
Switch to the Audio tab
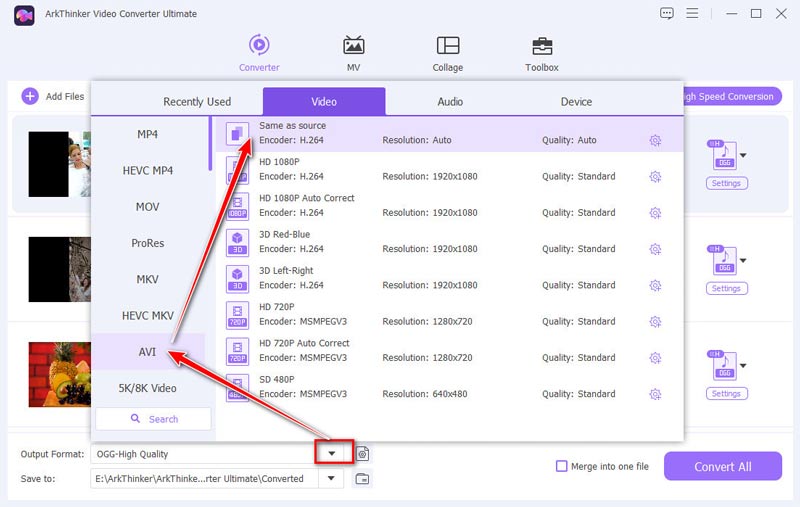(x=450, y=102)
